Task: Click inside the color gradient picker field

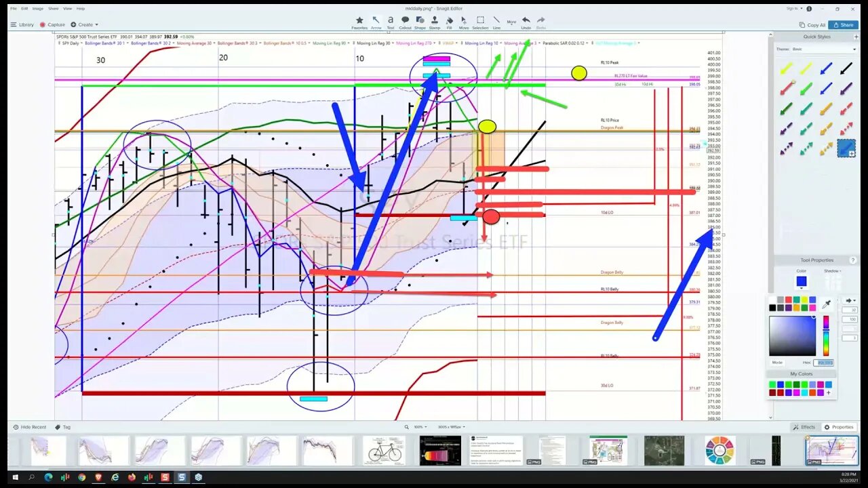Action: coord(792,335)
